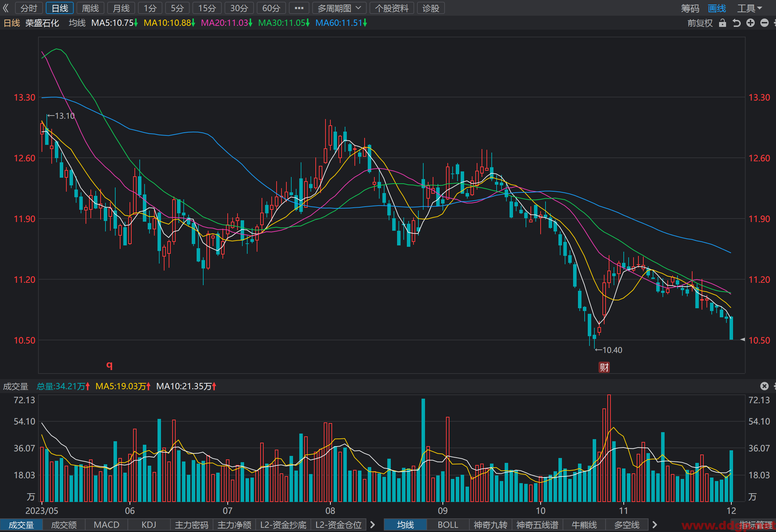Viewport: 776px width, 532px height.
Task: Select the BOLL overlay indicator
Action: click(448, 525)
